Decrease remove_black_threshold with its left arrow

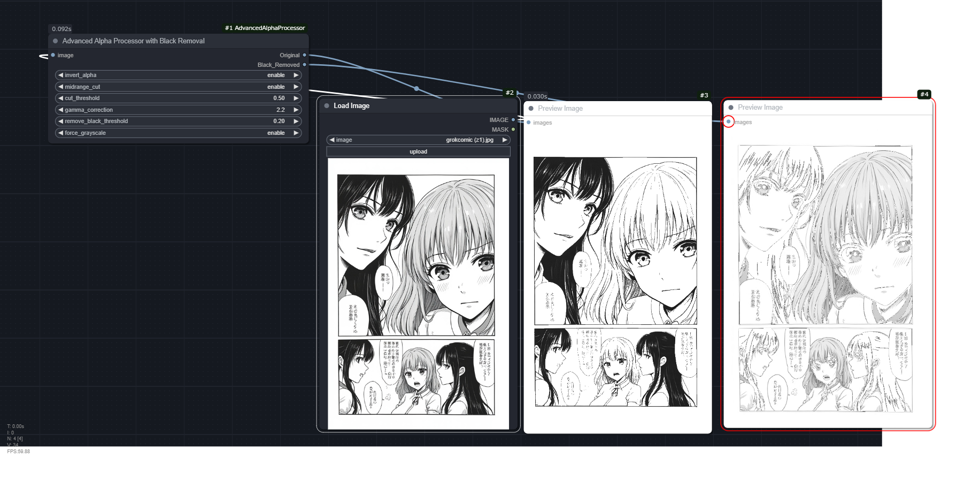[61, 121]
